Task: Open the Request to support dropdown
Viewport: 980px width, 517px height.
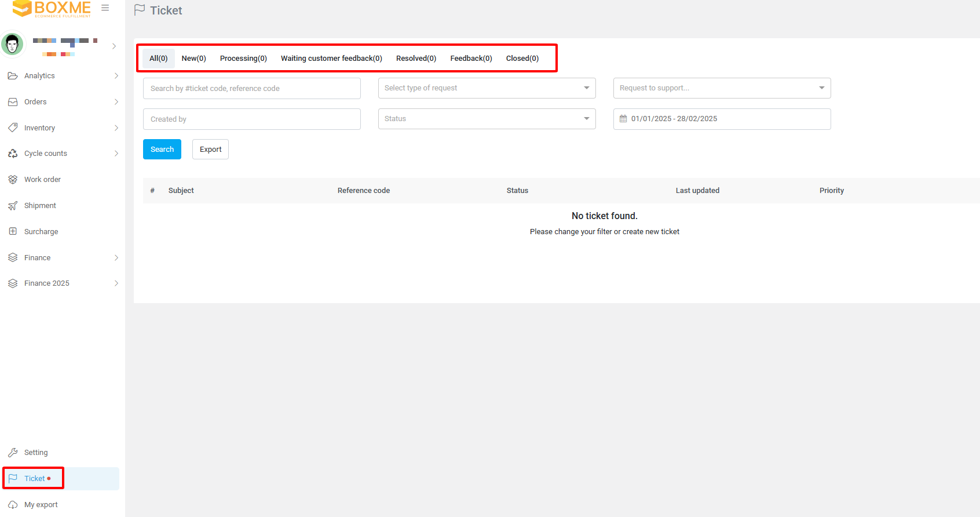Action: coord(722,88)
